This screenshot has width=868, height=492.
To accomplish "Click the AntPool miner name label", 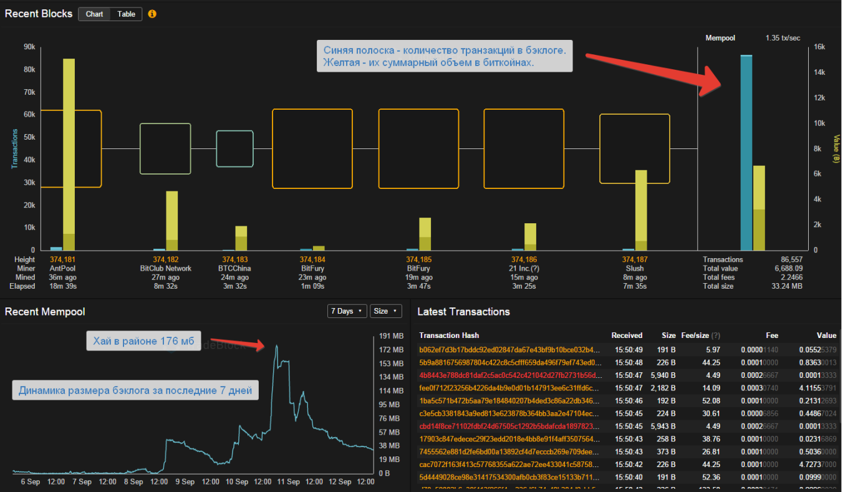I will [x=62, y=269].
